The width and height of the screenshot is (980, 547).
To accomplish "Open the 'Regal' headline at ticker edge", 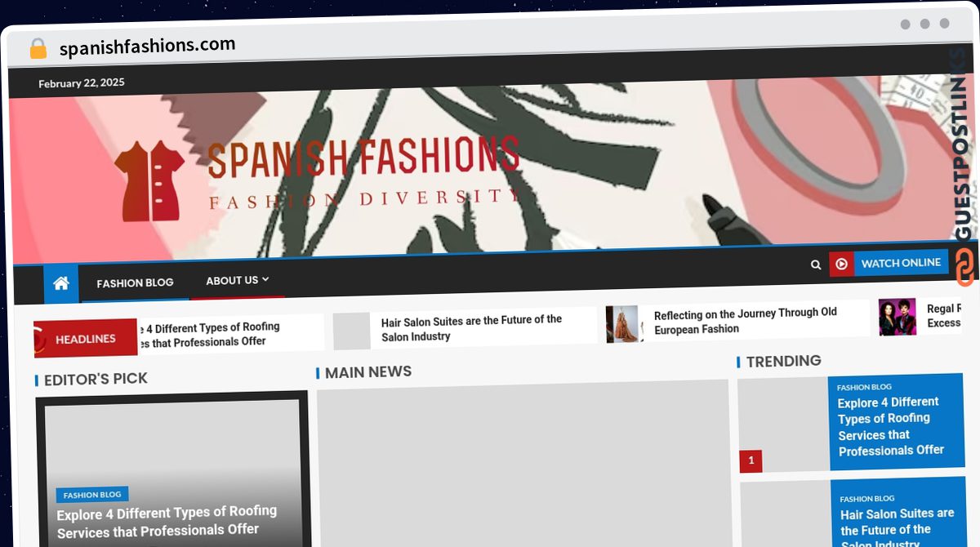I will coord(945,316).
